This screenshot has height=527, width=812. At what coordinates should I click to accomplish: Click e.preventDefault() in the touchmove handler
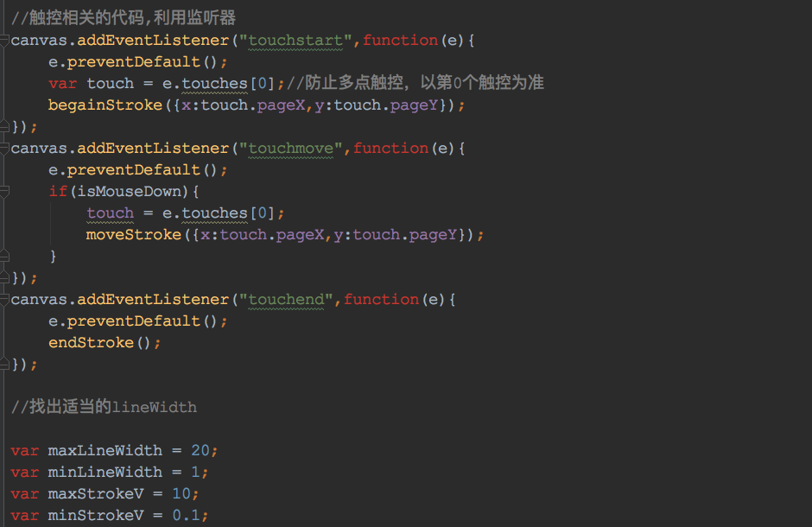coord(137,170)
